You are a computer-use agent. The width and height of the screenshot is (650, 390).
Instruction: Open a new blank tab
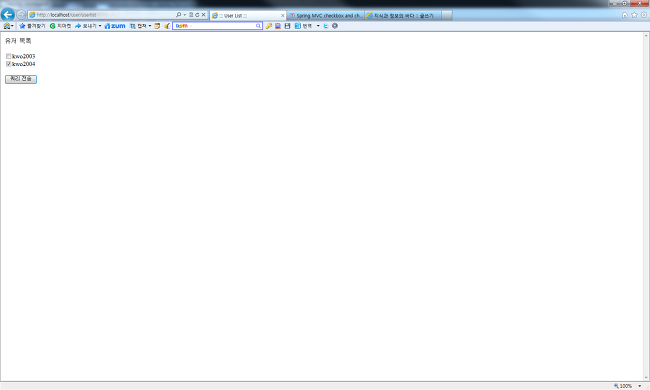tap(447, 15)
